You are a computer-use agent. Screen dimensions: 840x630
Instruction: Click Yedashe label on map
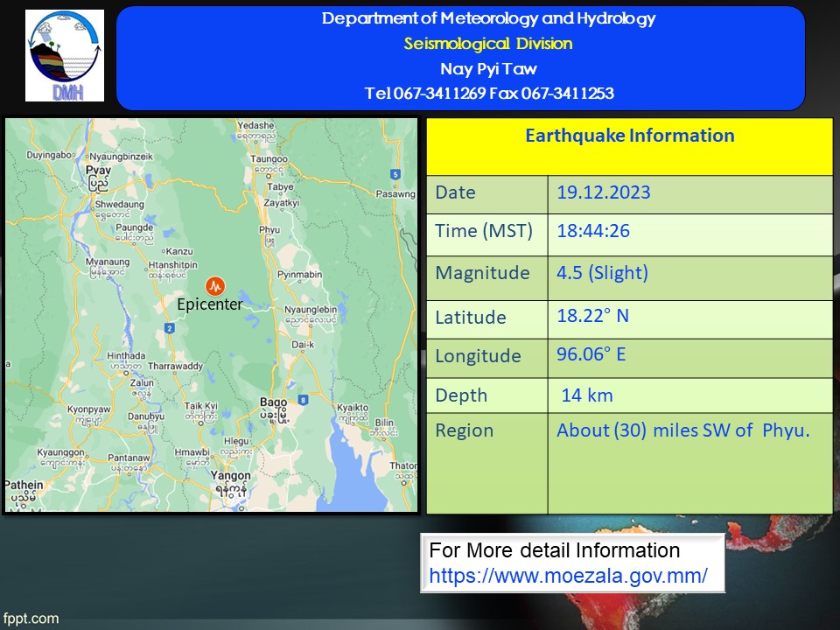(x=255, y=125)
